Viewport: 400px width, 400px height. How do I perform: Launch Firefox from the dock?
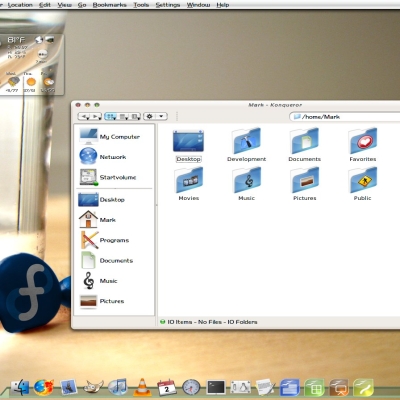tap(44, 388)
